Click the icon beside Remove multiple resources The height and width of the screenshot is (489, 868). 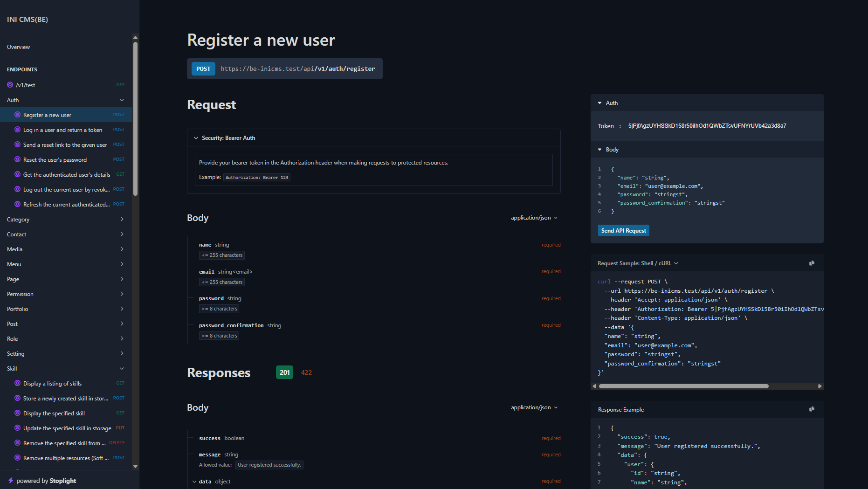coord(17,458)
